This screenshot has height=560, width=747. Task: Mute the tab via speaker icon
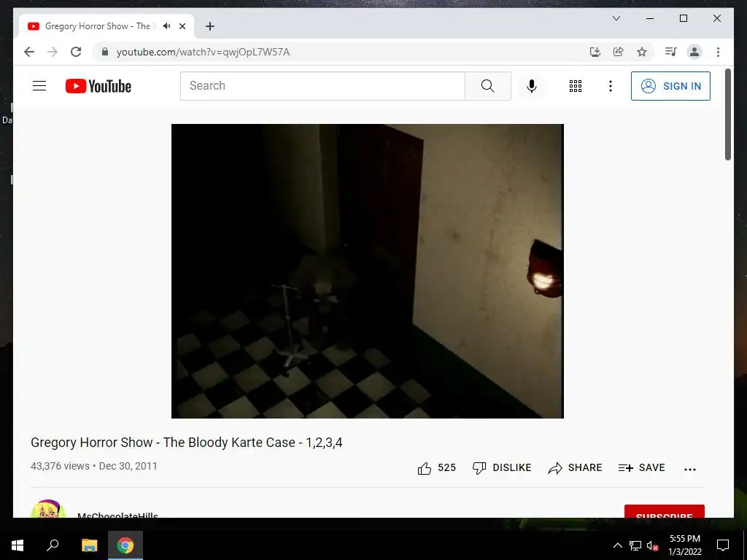[x=166, y=26]
